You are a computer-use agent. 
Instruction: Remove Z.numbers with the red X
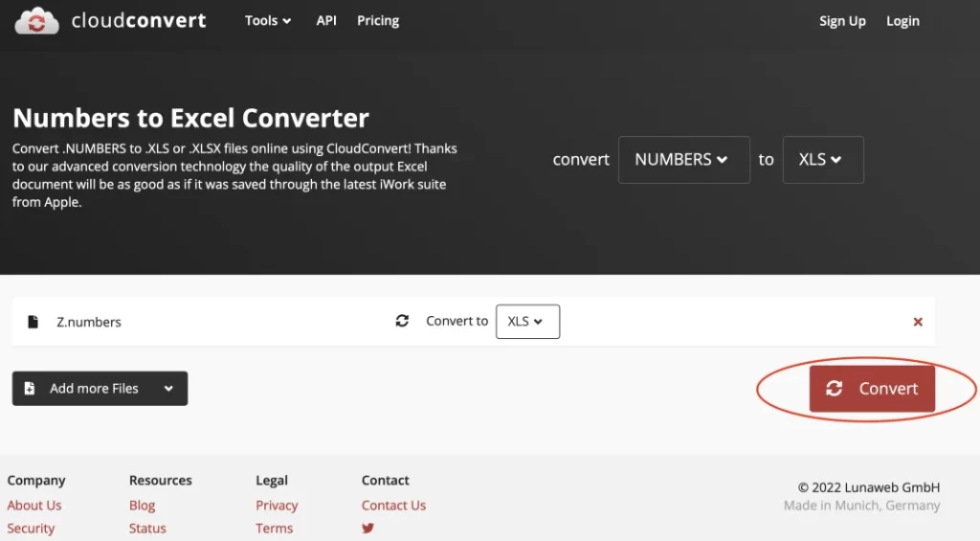[918, 322]
